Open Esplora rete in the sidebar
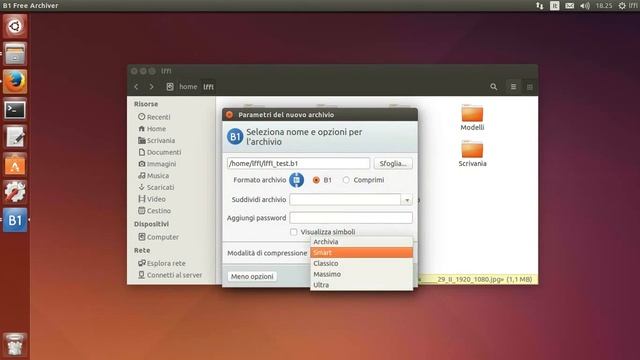 162,263
